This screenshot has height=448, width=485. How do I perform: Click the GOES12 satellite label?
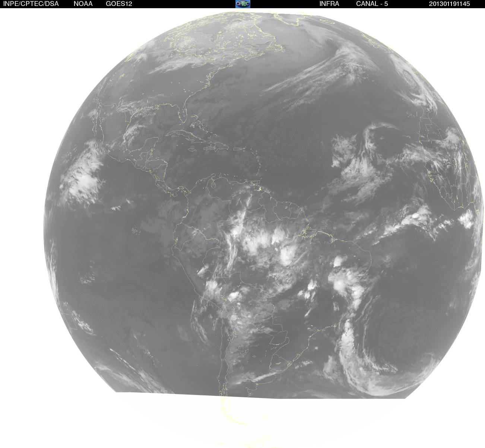pyautogui.click(x=119, y=4)
